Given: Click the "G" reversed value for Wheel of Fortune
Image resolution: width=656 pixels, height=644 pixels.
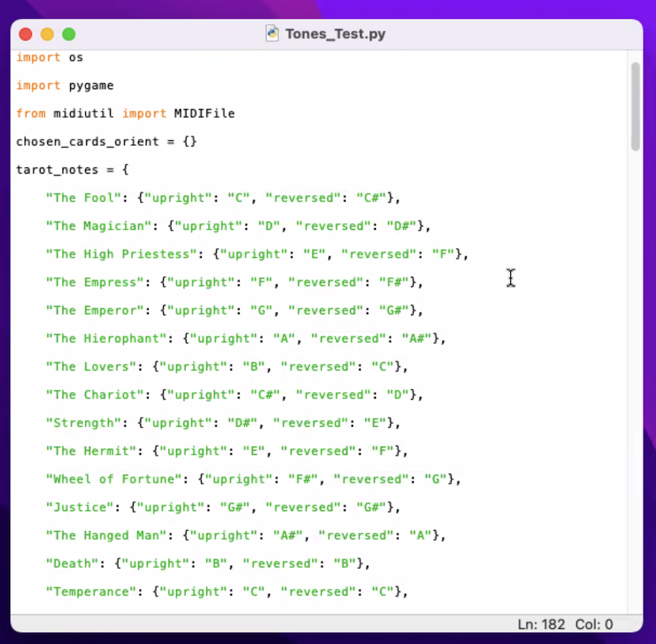Looking at the screenshot, I should point(435,479).
